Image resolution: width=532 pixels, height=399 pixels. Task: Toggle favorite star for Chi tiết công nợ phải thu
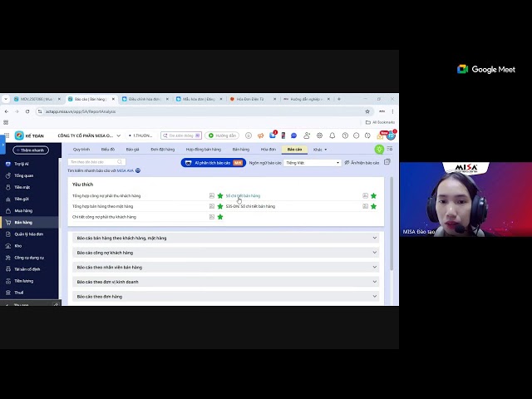(220, 217)
